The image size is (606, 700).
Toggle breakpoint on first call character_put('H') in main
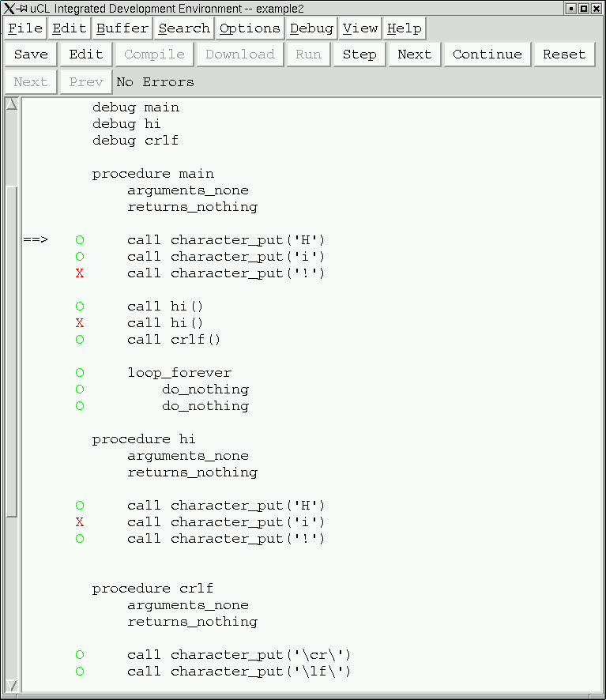tap(80, 240)
